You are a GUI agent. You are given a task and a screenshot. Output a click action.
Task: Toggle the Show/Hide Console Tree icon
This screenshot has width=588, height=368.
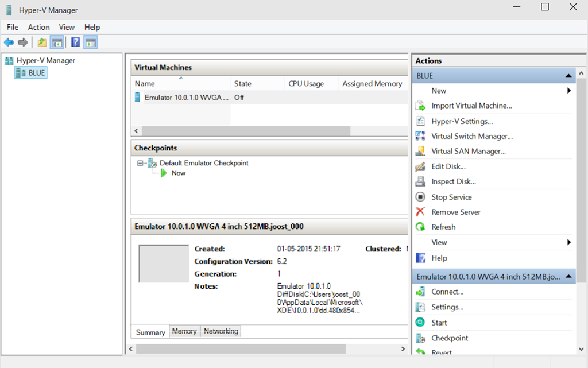point(57,42)
